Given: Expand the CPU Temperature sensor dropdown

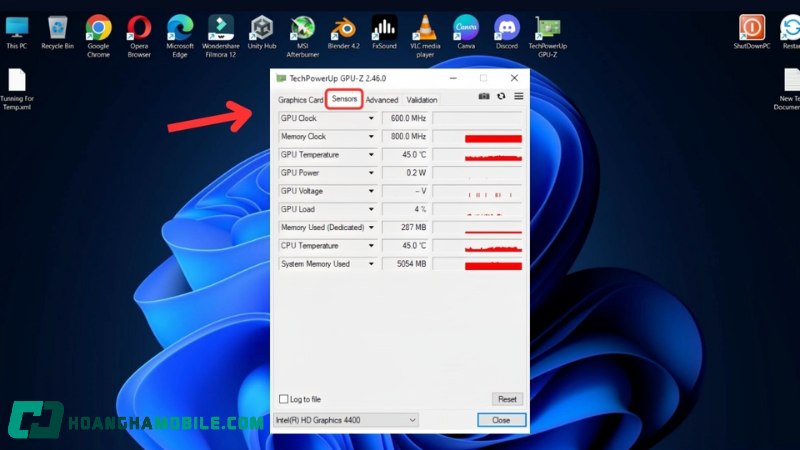Looking at the screenshot, I should [x=371, y=246].
